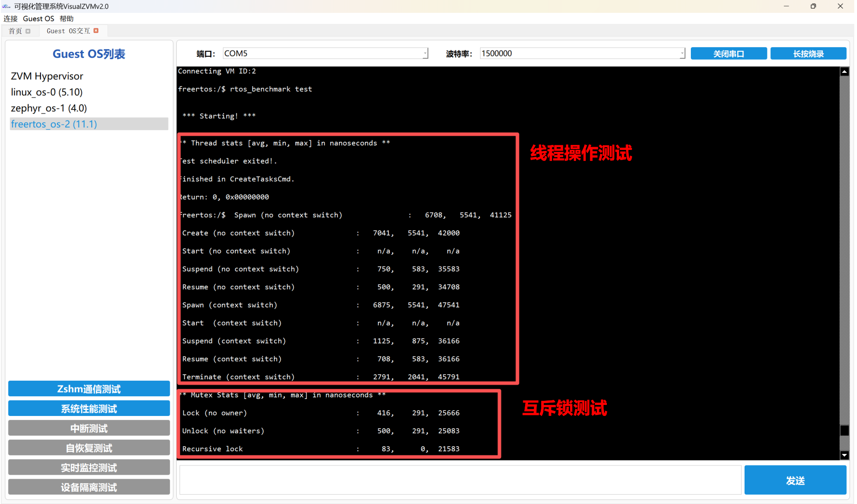Close the Guest OS交互 tab with its red icon
Image resolution: width=857 pixels, height=504 pixels.
[x=96, y=31]
